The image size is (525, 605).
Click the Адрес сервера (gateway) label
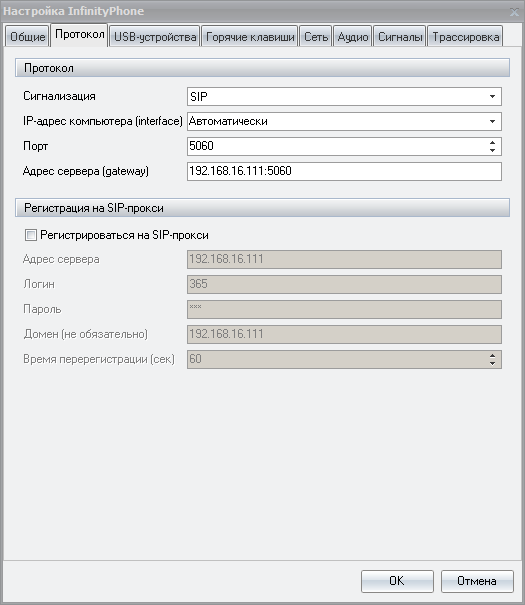click(x=86, y=171)
